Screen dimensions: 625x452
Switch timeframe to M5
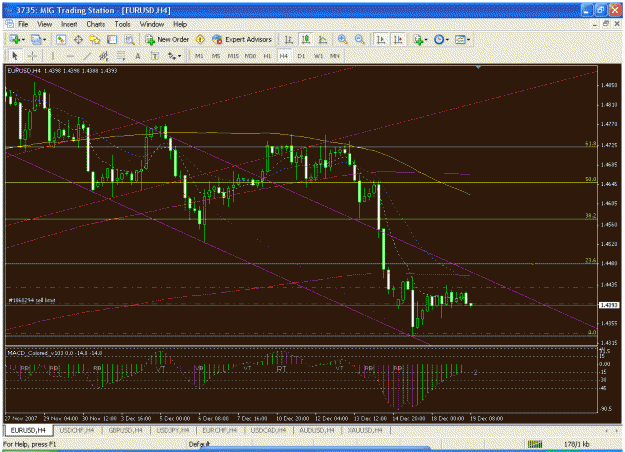tap(216, 56)
